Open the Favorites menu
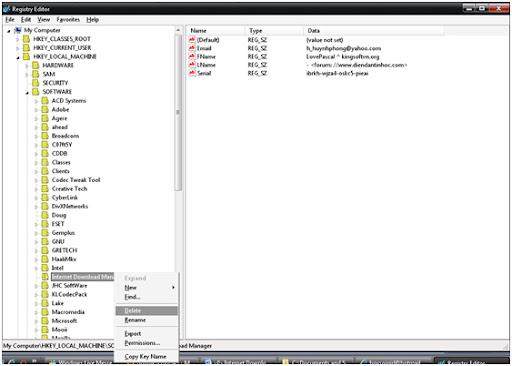Viewport: 512px width, 366px height. click(x=68, y=20)
